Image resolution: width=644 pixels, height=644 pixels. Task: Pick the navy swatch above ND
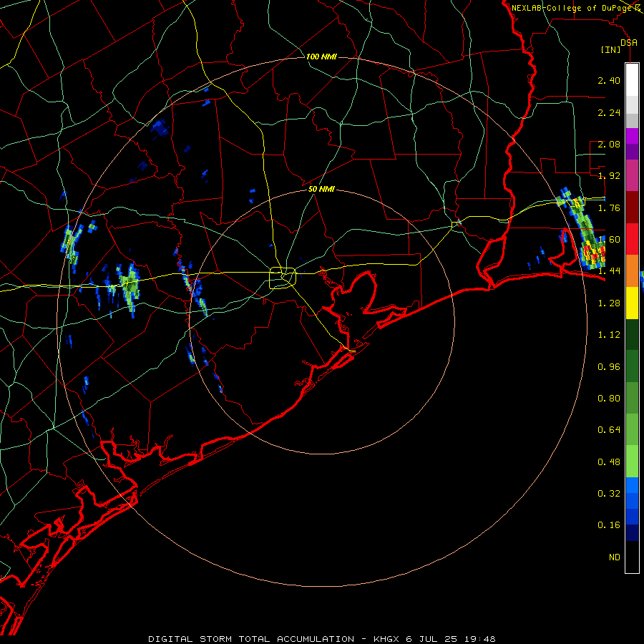coord(632,533)
